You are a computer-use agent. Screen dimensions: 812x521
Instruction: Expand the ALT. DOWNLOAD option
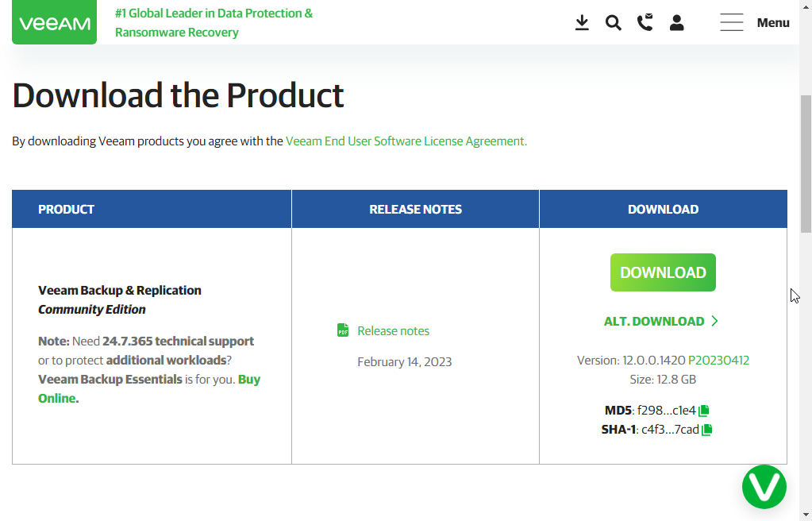pyautogui.click(x=661, y=322)
